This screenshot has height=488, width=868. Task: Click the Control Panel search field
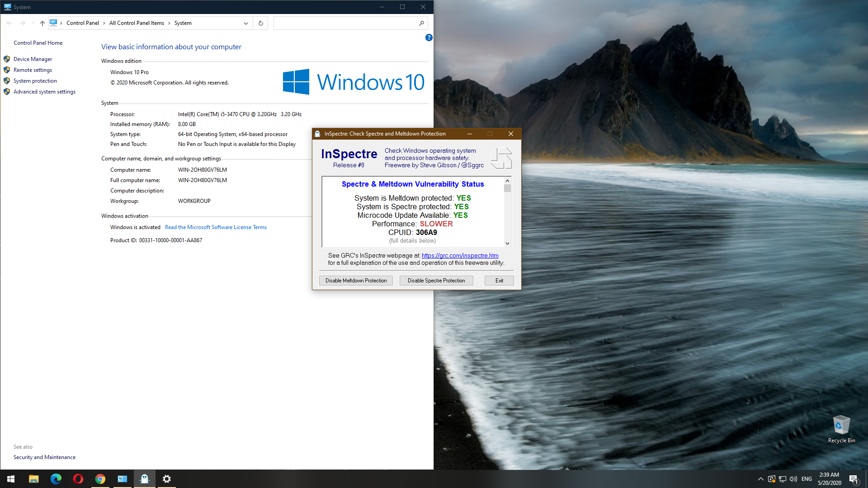[346, 23]
